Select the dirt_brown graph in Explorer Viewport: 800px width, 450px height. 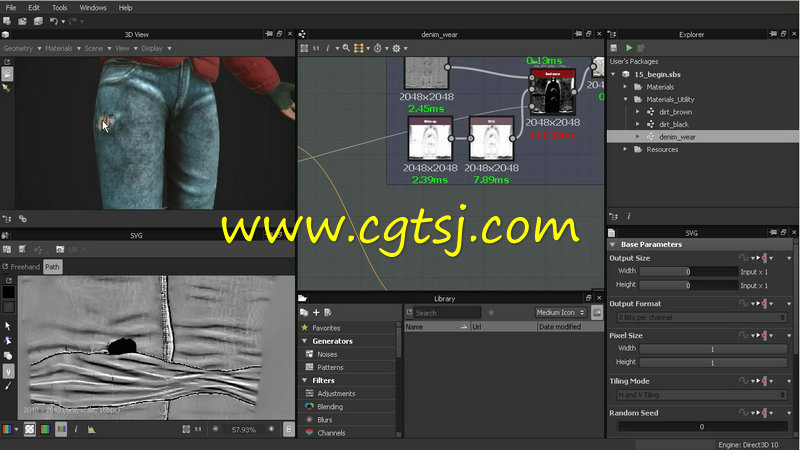(675, 112)
